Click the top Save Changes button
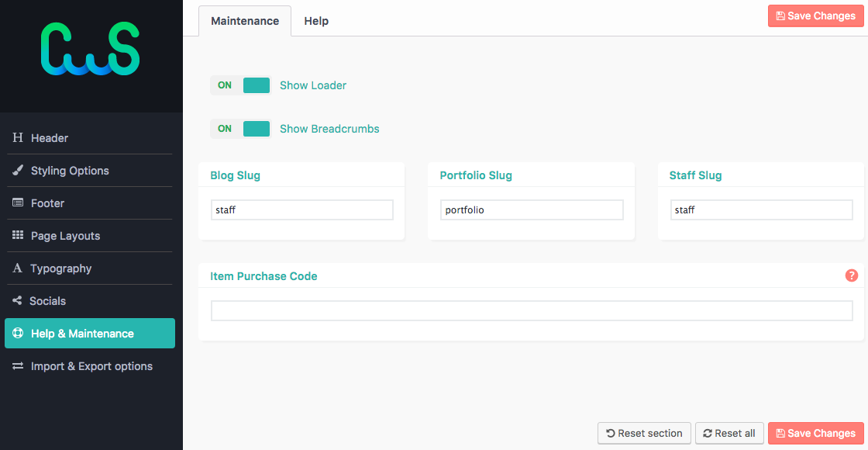Viewport: 868px width, 450px height. click(816, 16)
